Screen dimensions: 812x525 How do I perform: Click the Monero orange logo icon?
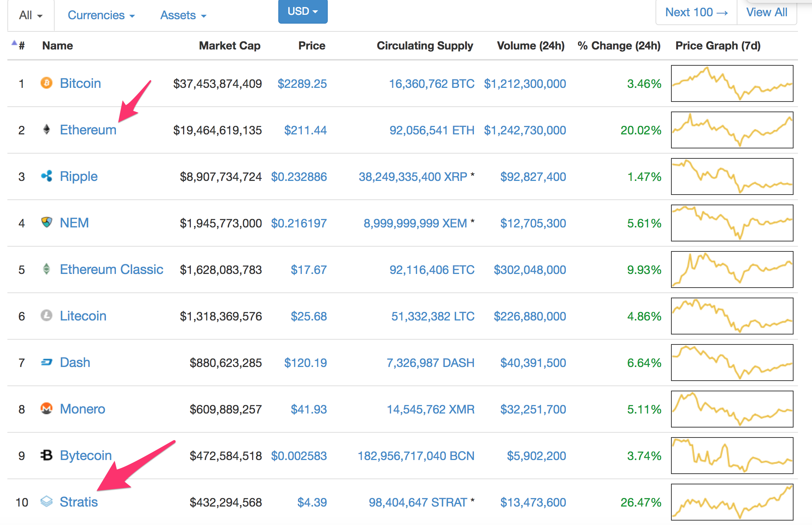click(x=46, y=409)
